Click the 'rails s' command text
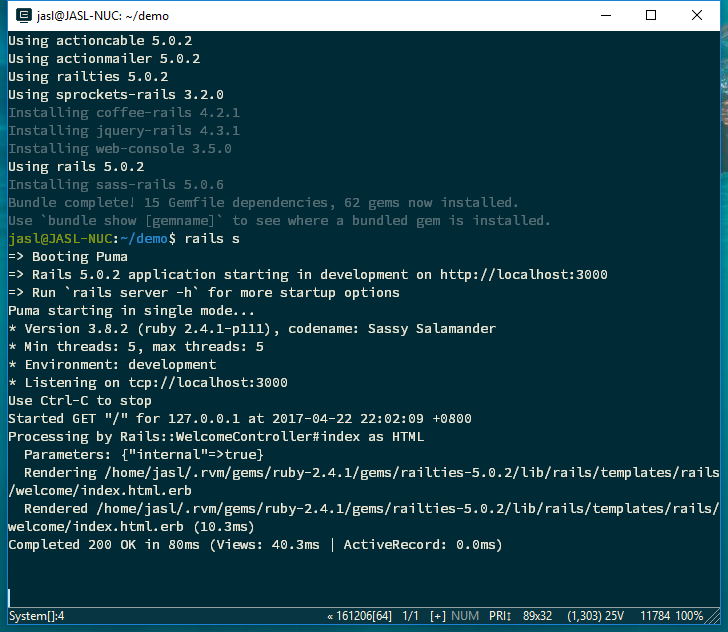This screenshot has width=728, height=632. [212, 239]
